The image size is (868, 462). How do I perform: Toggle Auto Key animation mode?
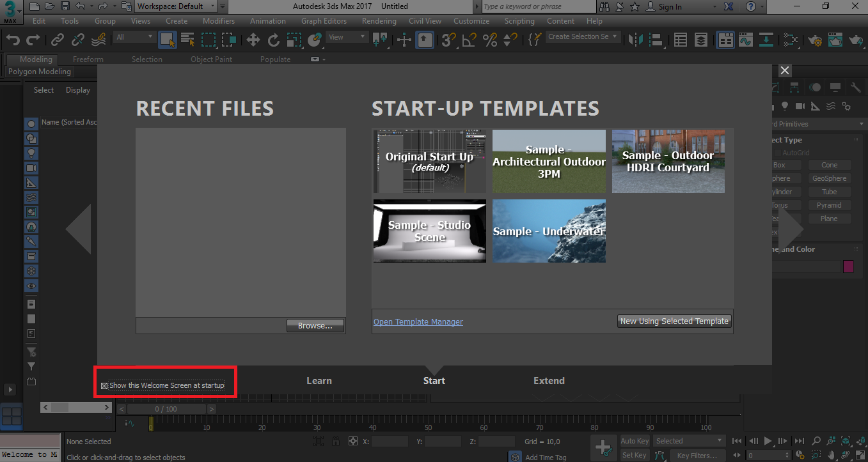[635, 441]
